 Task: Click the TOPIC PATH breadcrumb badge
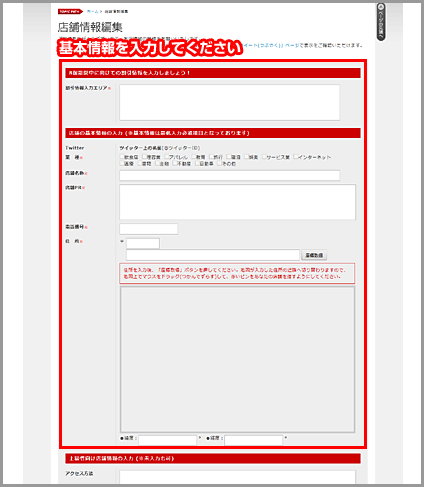(70, 12)
